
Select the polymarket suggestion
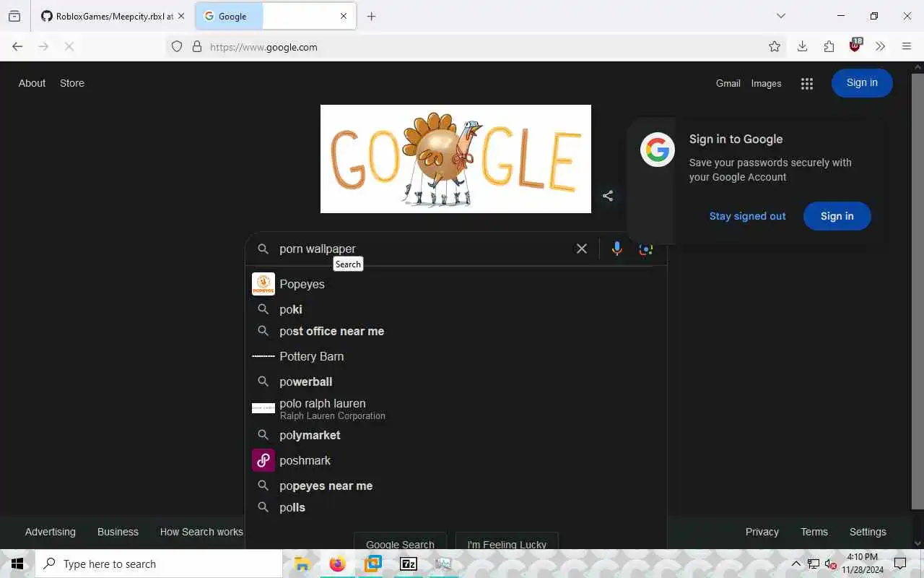tap(456, 435)
